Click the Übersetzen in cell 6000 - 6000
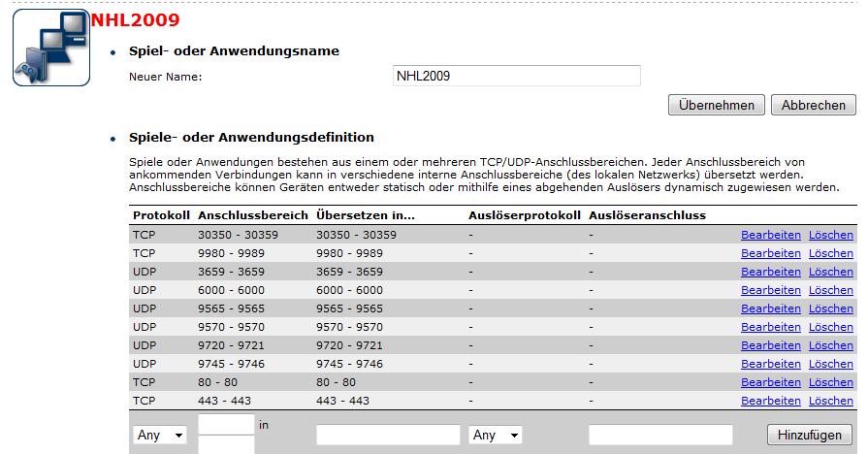 [x=349, y=290]
